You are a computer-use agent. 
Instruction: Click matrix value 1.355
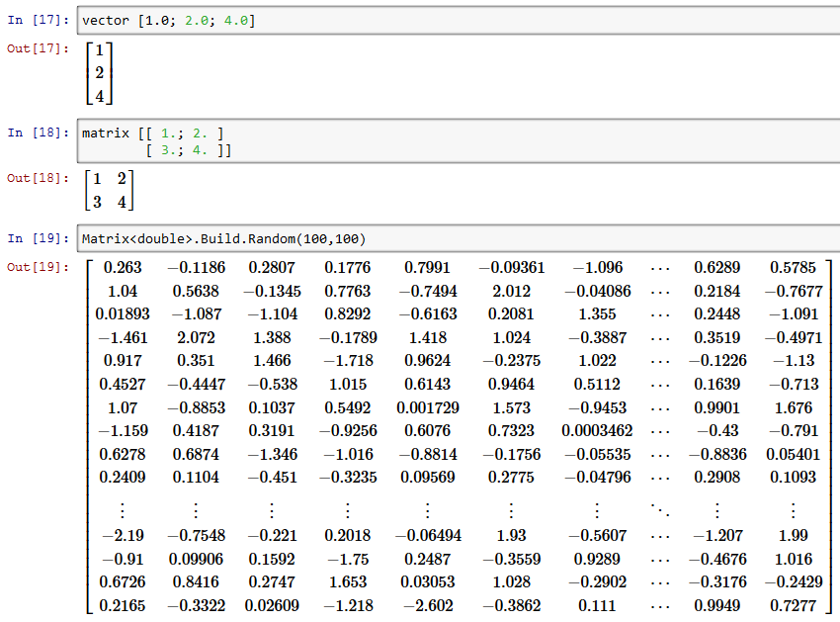coord(597,314)
